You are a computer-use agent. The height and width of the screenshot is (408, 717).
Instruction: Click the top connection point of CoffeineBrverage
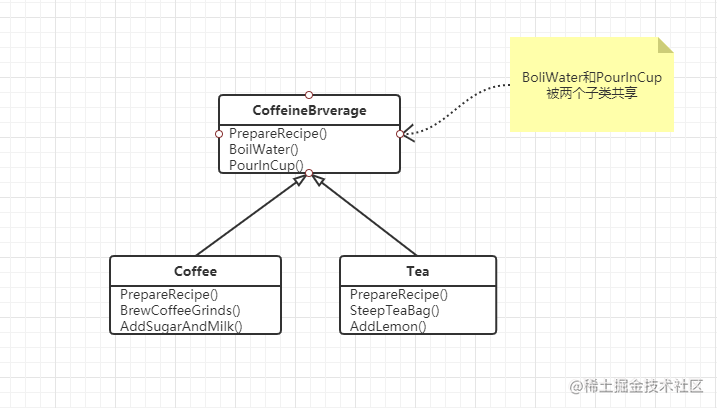click(309, 95)
